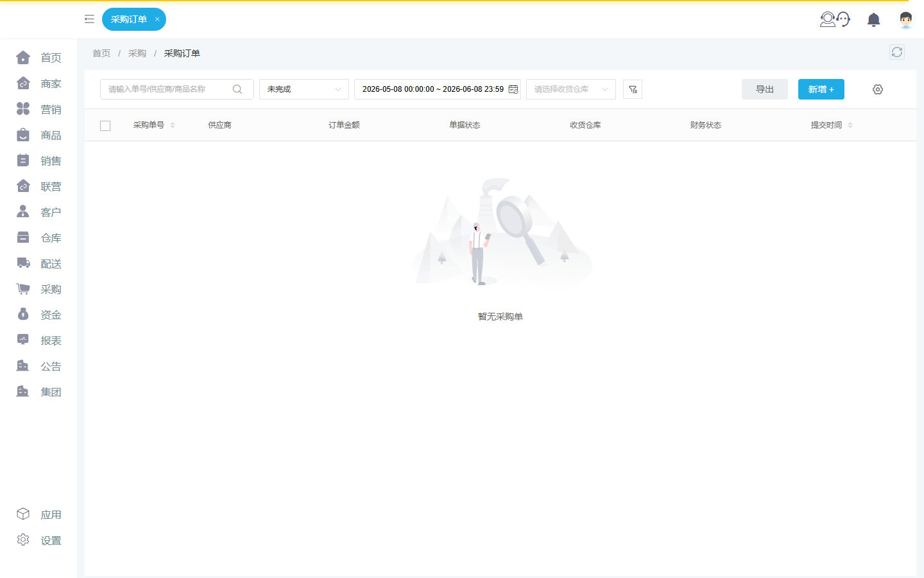Click the 商家 merchant icon in the sidebar
The image size is (924, 578).
point(23,83)
